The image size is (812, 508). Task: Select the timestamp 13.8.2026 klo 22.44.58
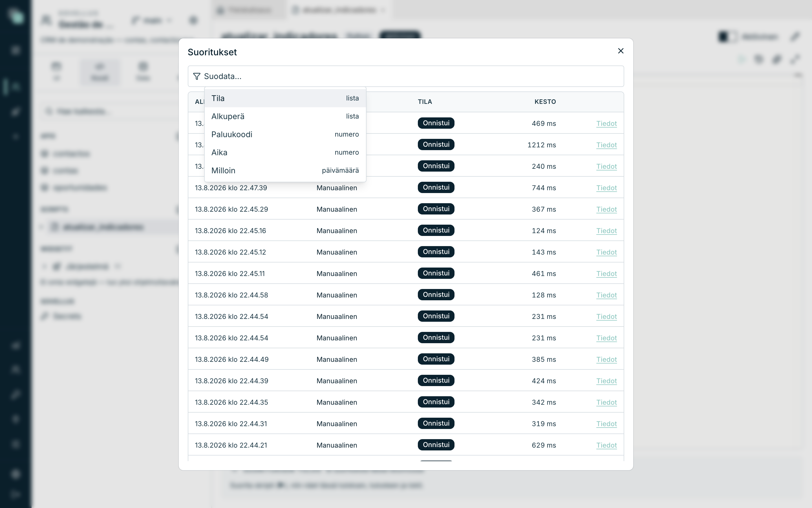point(231,296)
